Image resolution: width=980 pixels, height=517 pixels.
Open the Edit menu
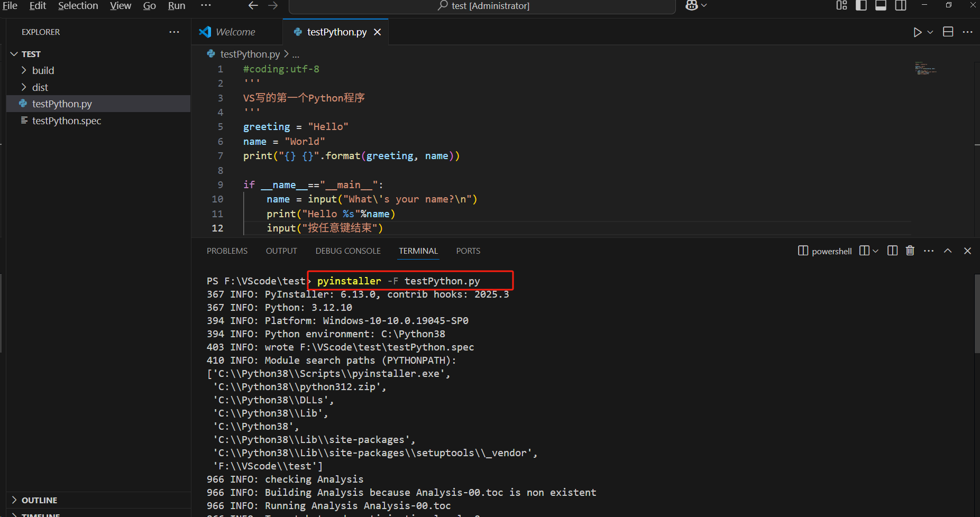[38, 5]
